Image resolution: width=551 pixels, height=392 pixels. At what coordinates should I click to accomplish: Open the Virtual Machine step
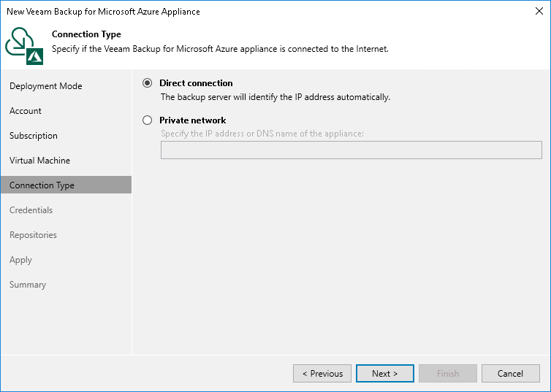pyautogui.click(x=40, y=161)
